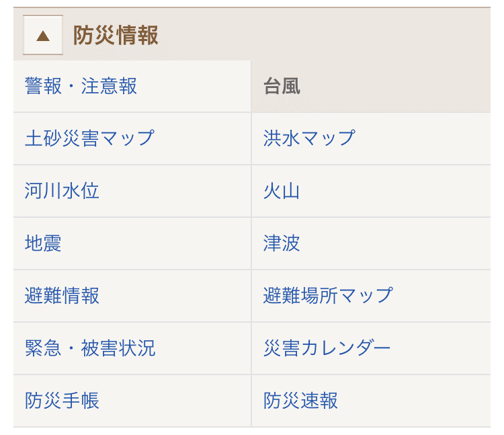Open 土砂災害マップ
Viewport: 504px width, 435px height.
point(89,139)
